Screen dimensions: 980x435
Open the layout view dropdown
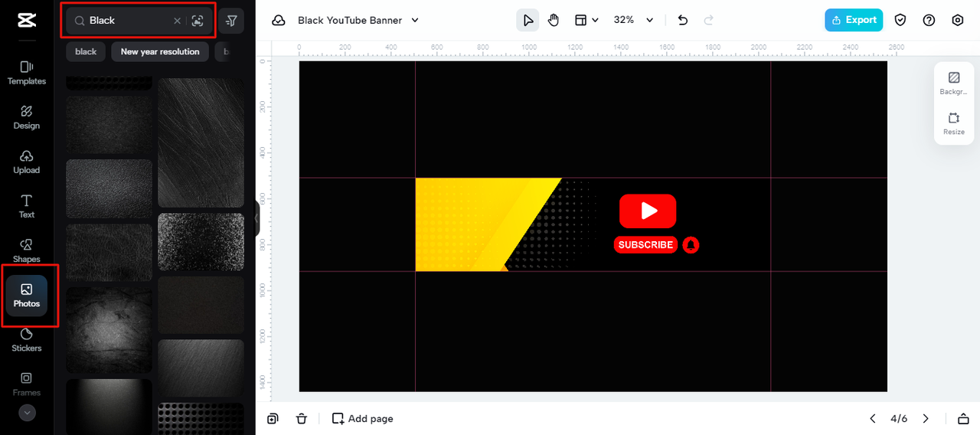(586, 20)
